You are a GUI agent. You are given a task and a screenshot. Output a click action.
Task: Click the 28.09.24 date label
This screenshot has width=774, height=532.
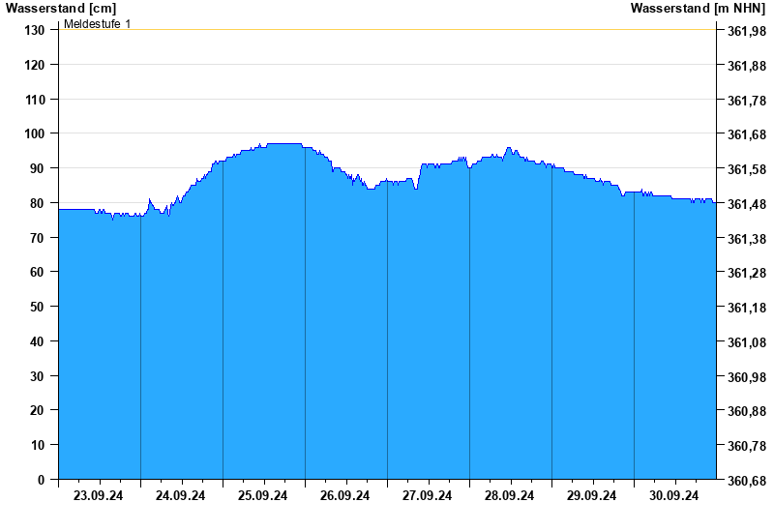509,495
